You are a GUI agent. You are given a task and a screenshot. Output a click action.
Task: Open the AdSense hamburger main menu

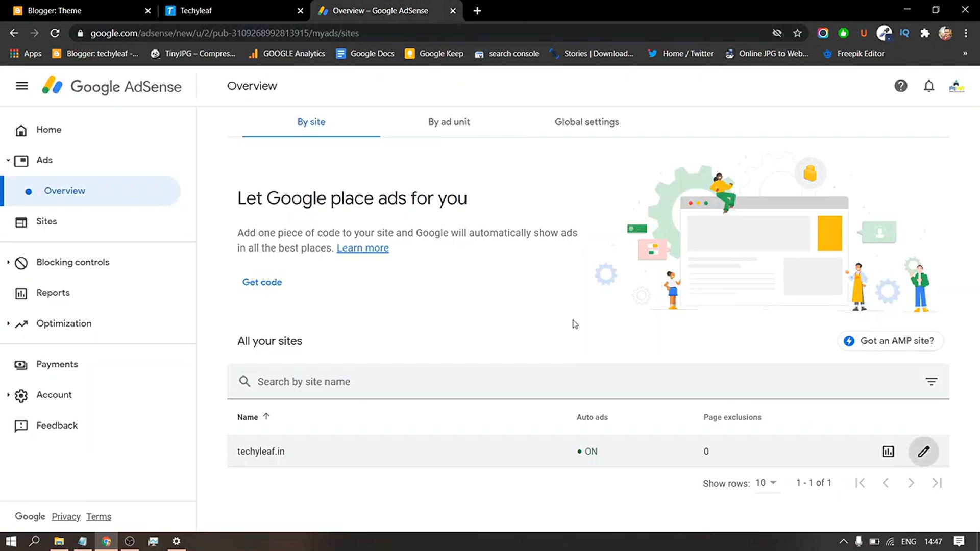[22, 86]
